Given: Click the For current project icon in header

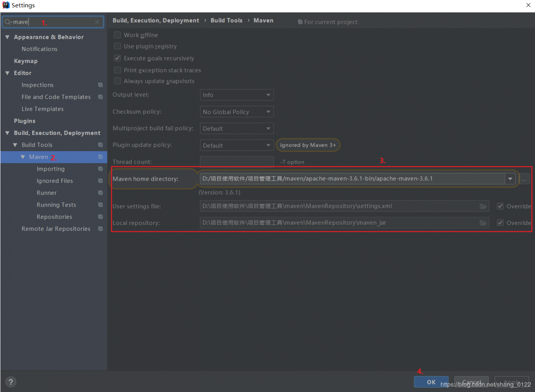Looking at the screenshot, I should [x=300, y=22].
